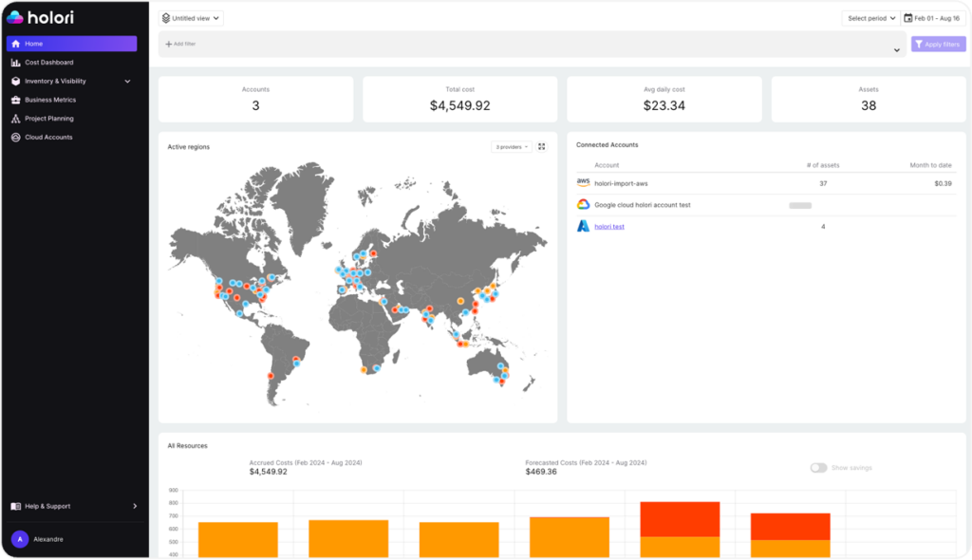The image size is (972, 560).
Task: Select the Cost Dashboard sidebar icon
Action: point(18,62)
